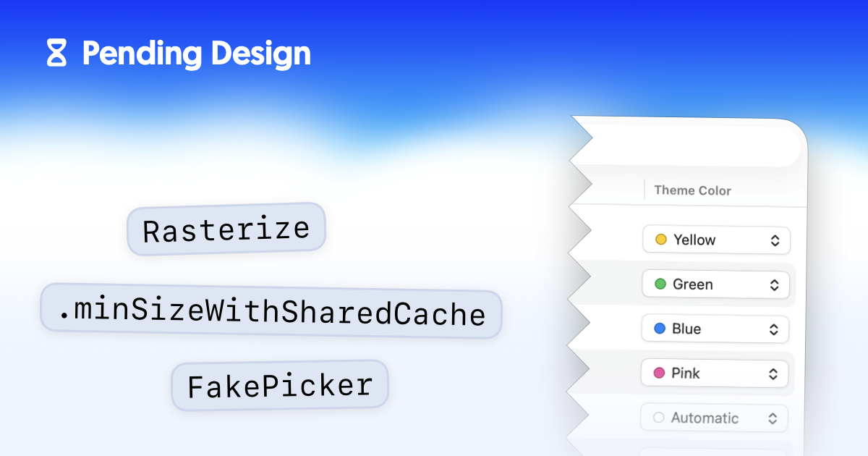
Task: Click the FakePicker code tag
Action: pyautogui.click(x=279, y=384)
